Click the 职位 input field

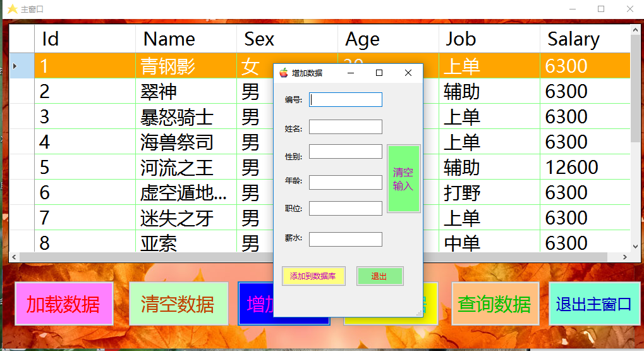(346, 208)
